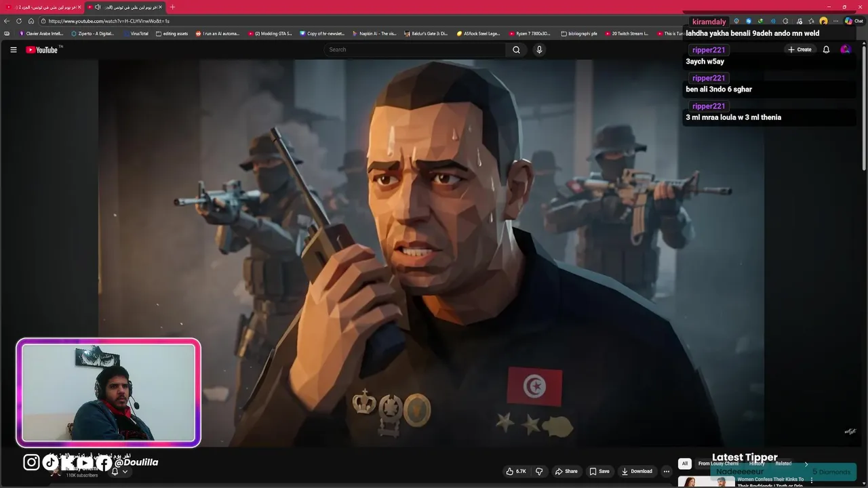The height and width of the screenshot is (488, 868).
Task: Open the Napkin AI bookmark
Action: click(374, 33)
